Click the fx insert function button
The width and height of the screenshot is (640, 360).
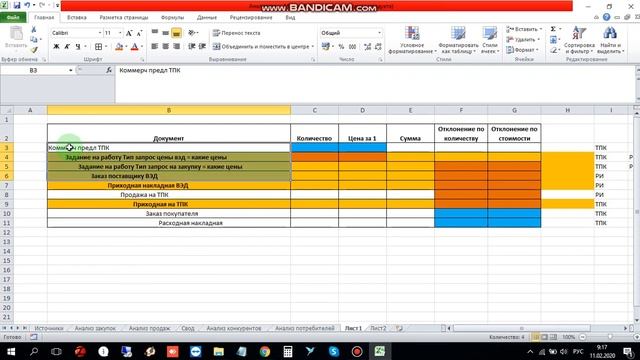click(109, 70)
